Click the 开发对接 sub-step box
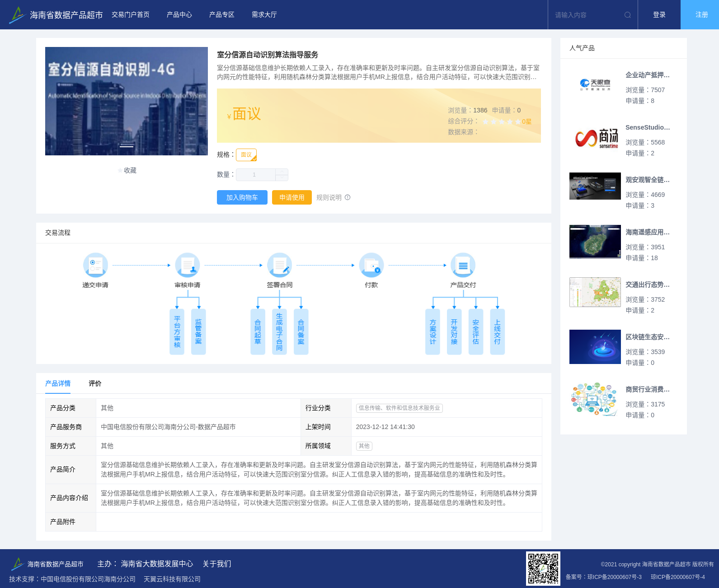Image resolution: width=719 pixels, height=588 pixels. (x=454, y=332)
